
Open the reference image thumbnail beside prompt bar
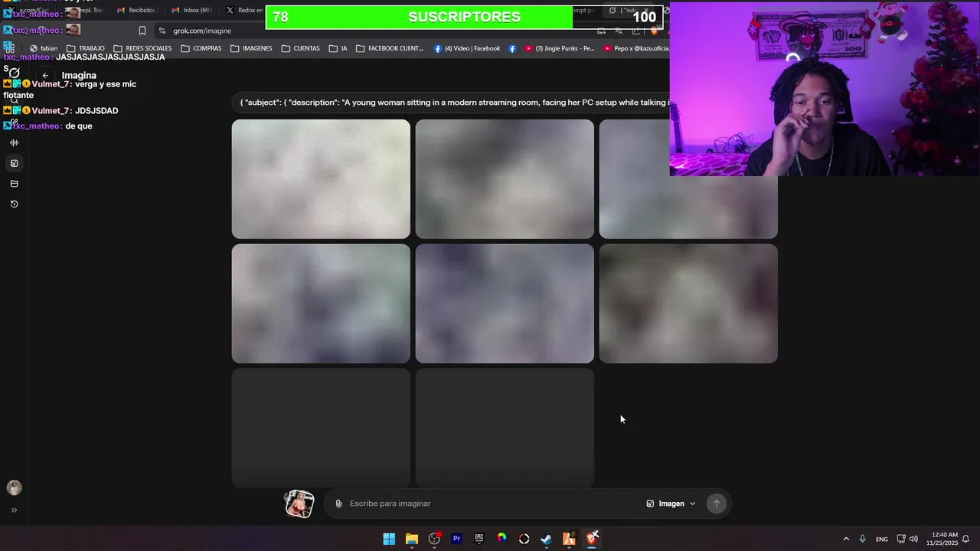tap(299, 504)
